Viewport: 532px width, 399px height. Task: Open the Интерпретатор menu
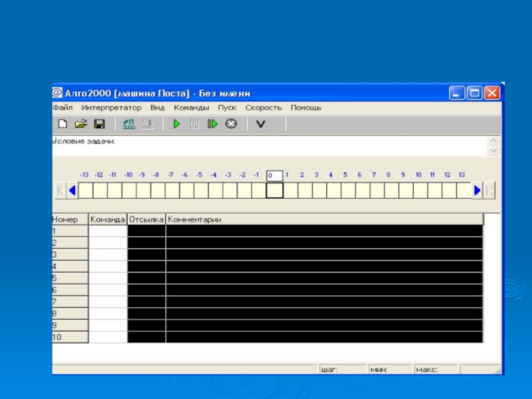point(112,107)
